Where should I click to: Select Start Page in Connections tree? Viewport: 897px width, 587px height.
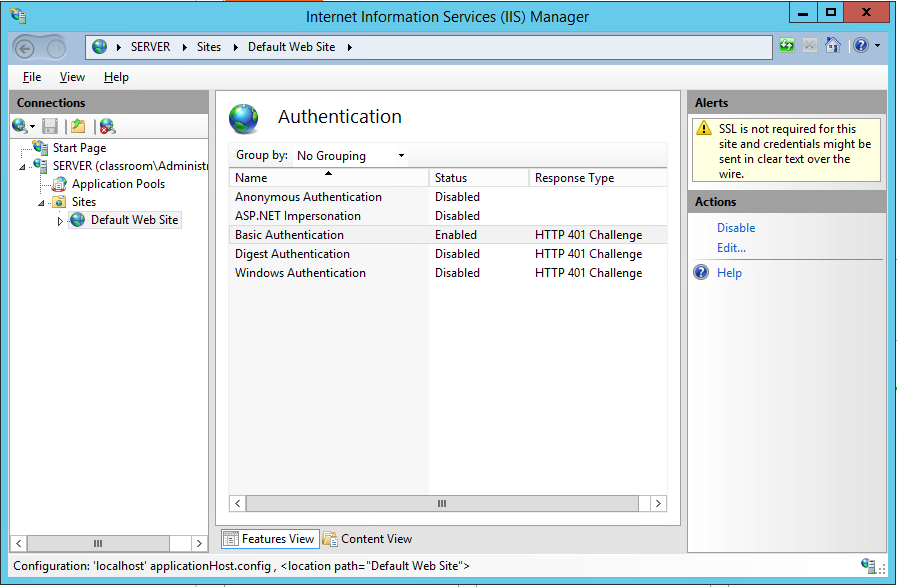(x=80, y=148)
